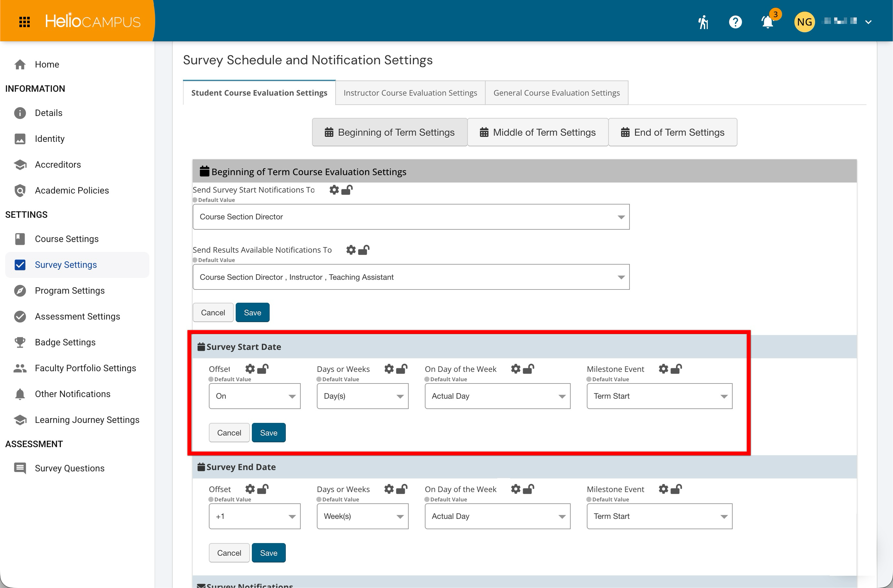The height and width of the screenshot is (588, 893).
Task: Open Survey Start Date Day(s) dropdown
Action: (x=362, y=396)
